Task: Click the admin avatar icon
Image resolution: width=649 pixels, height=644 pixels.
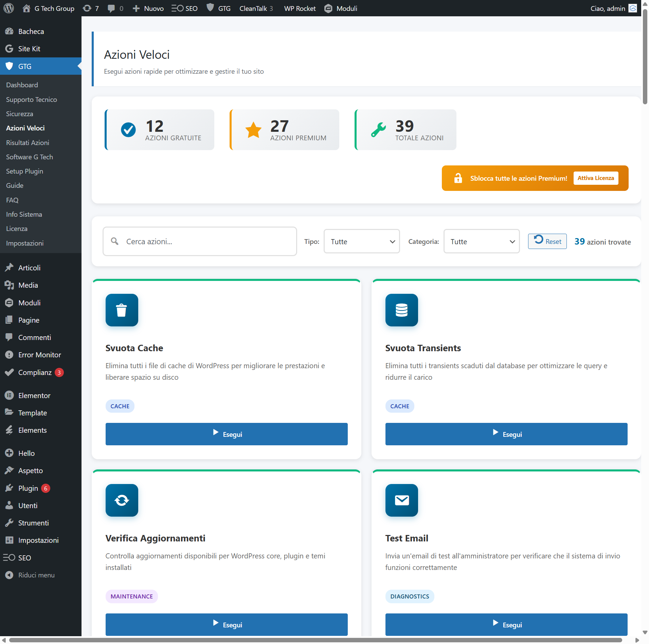Action: click(x=633, y=8)
